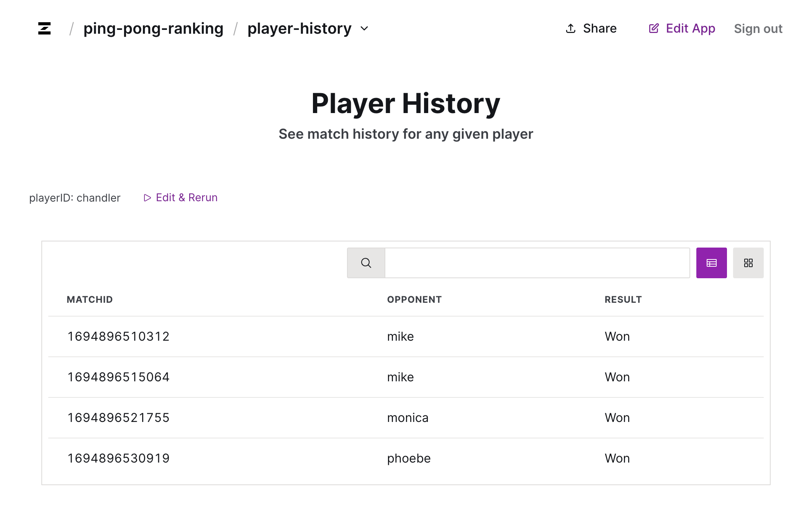
Task: Click Sign out
Action: click(x=758, y=29)
